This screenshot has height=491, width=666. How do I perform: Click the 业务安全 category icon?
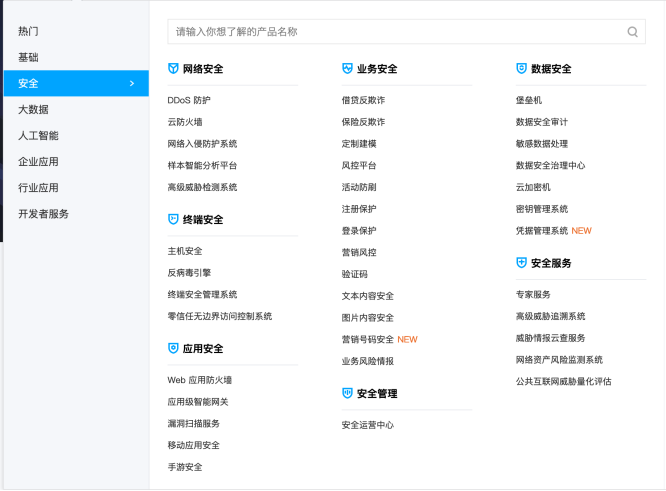347,69
